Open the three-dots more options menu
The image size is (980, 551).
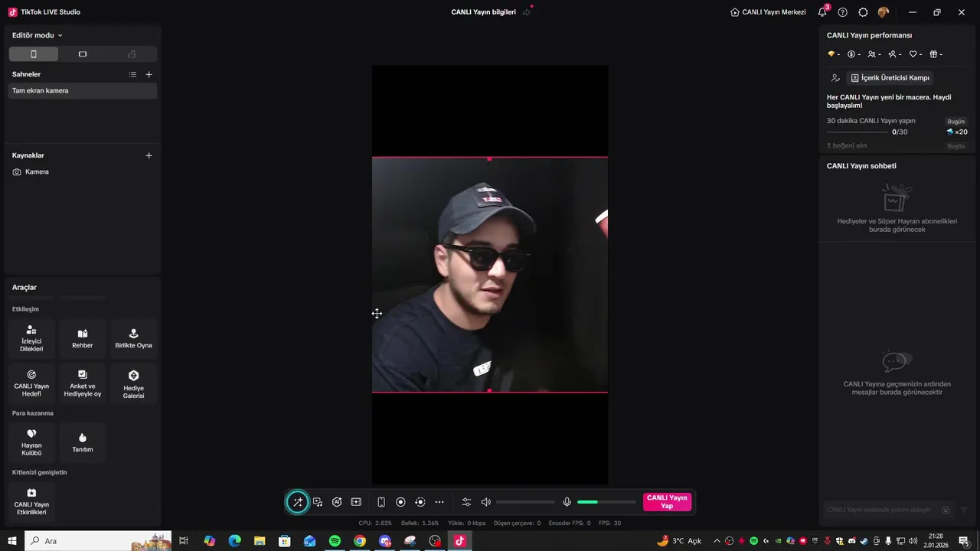tap(439, 502)
